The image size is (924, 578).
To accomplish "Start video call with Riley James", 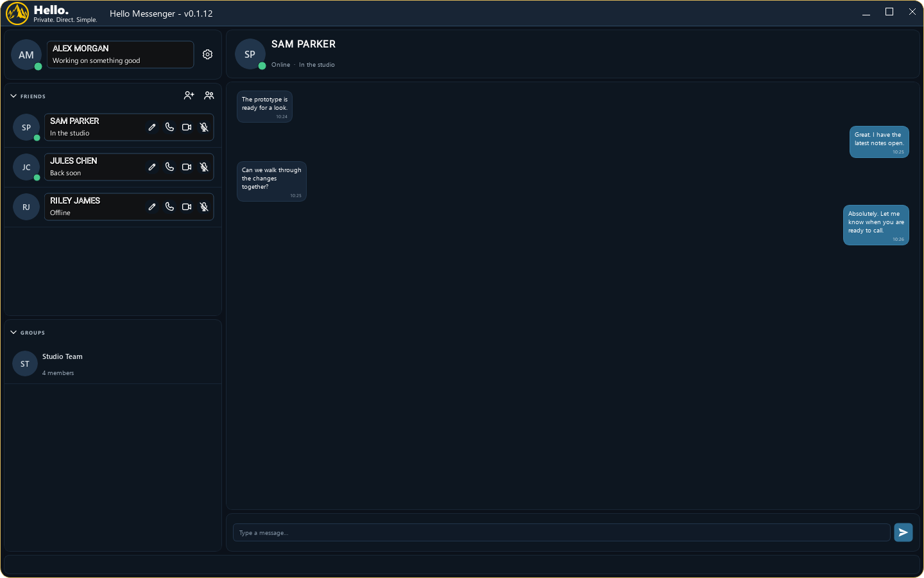I will (187, 207).
